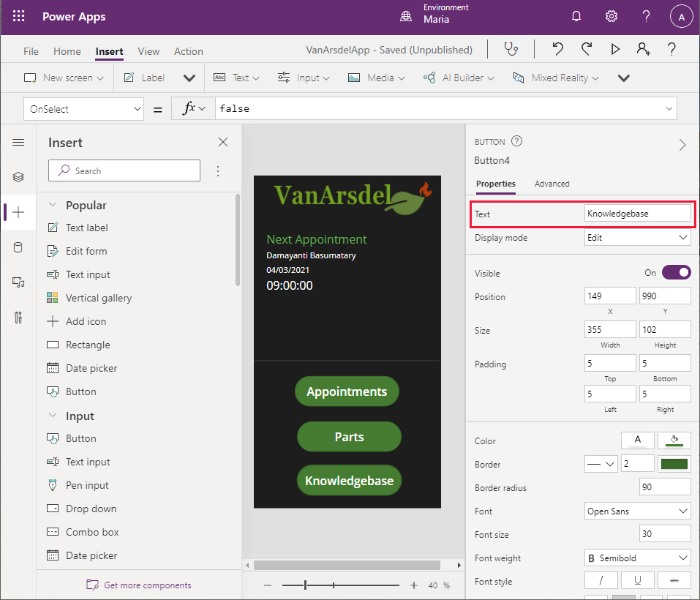Open the OnSelect property dropdown

(x=83, y=109)
